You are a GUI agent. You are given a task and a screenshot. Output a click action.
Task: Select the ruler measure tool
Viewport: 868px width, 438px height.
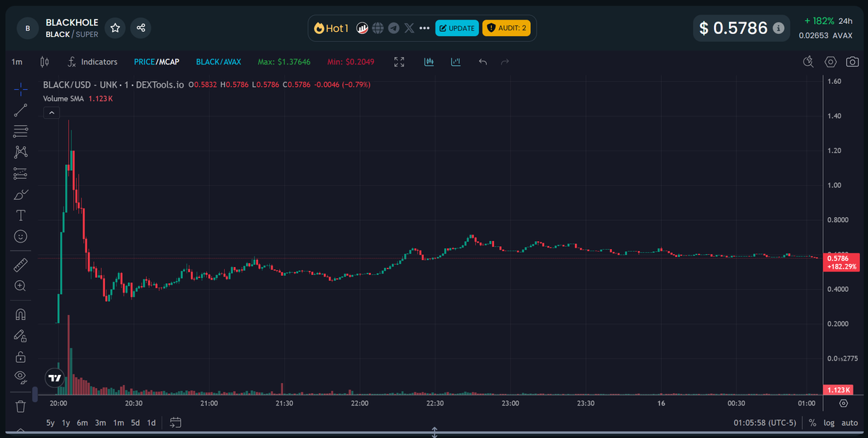coord(21,264)
